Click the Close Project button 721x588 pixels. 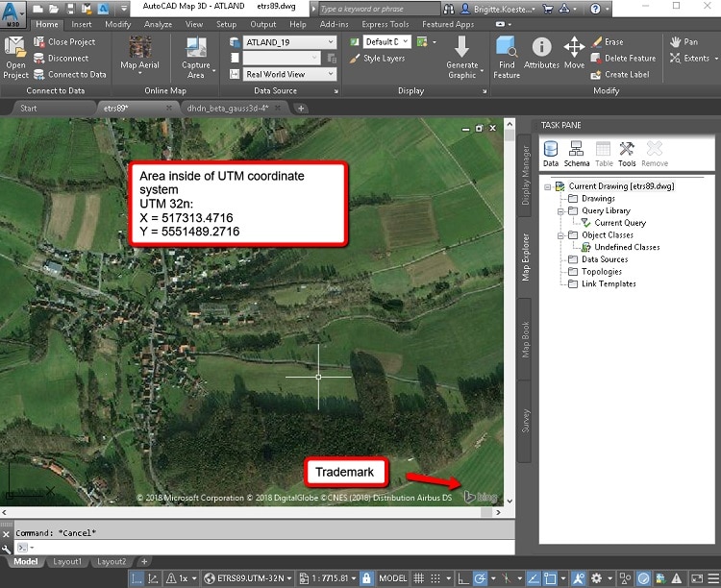[x=64, y=42]
